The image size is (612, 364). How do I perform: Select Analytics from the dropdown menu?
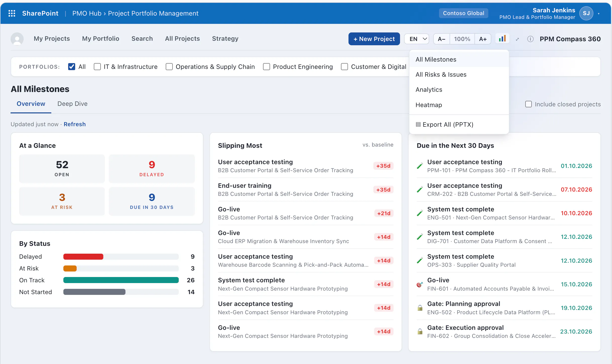(x=459, y=89)
